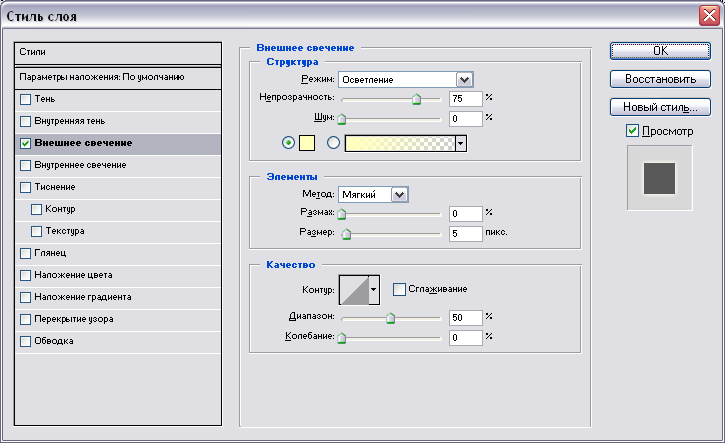Click the Размах slider handle
The height and width of the screenshot is (443, 725).
pos(342,214)
